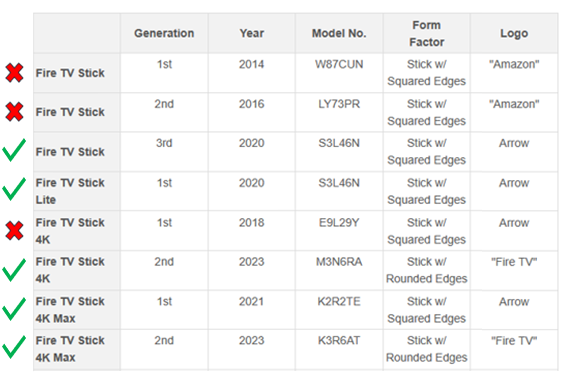Select the LY73PR model number cell

click(339, 112)
